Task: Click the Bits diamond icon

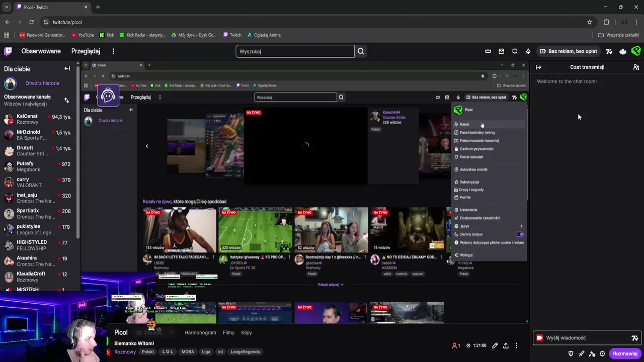Action: click(x=528, y=51)
